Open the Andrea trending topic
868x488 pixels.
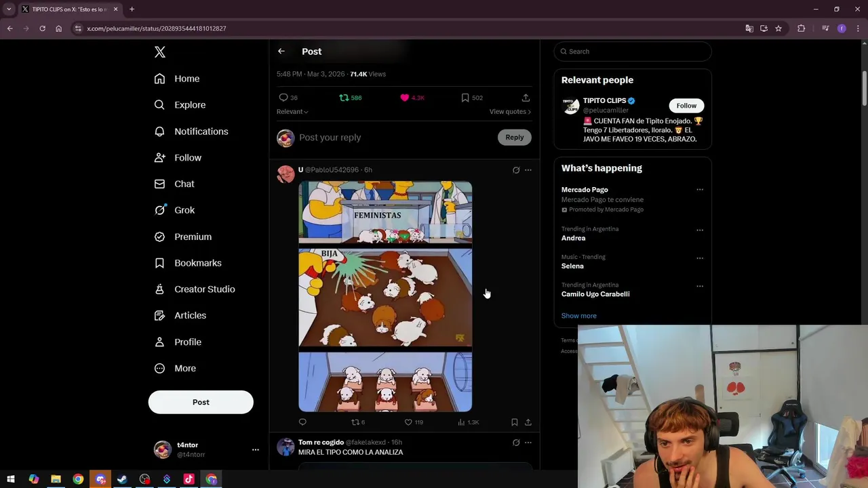573,239
